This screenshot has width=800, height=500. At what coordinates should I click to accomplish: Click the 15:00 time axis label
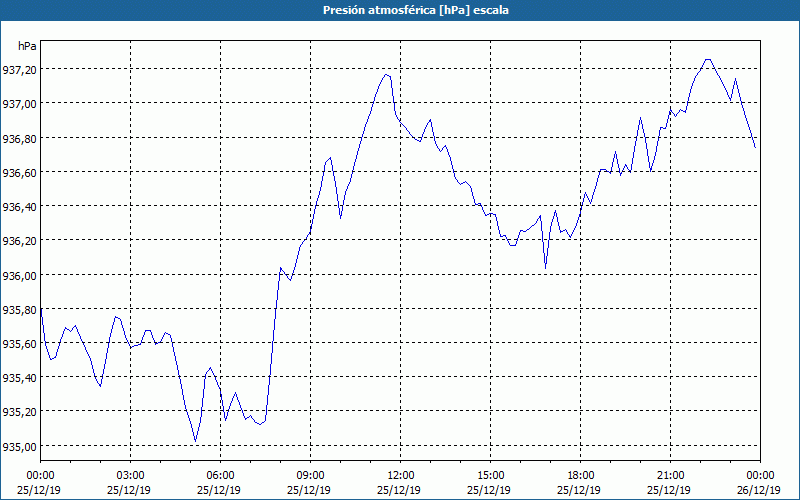pos(490,476)
